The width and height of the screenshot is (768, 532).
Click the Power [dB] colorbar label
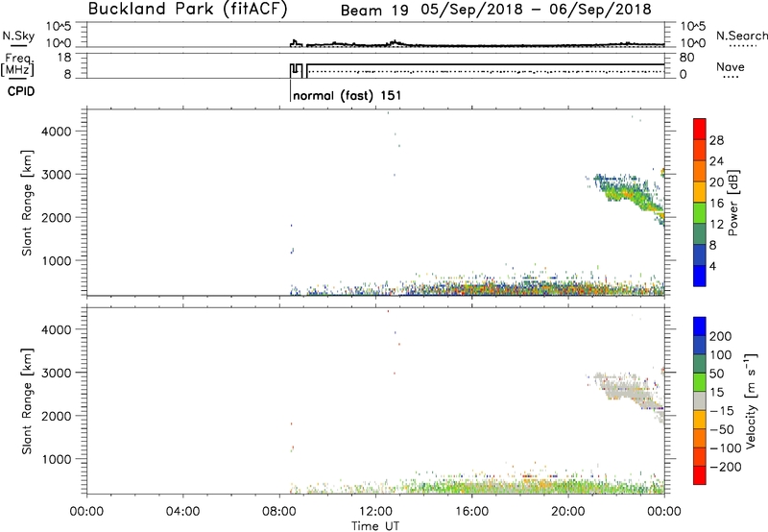click(732, 203)
